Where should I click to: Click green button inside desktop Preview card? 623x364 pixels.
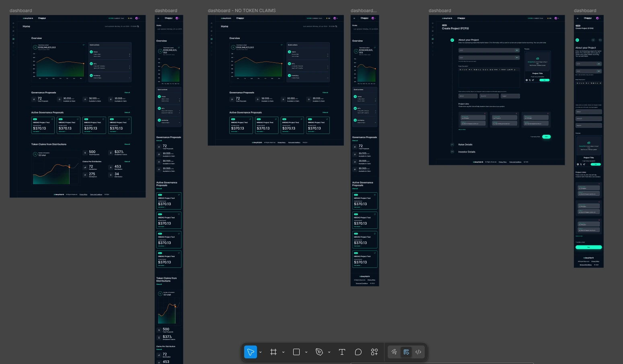coord(544,80)
